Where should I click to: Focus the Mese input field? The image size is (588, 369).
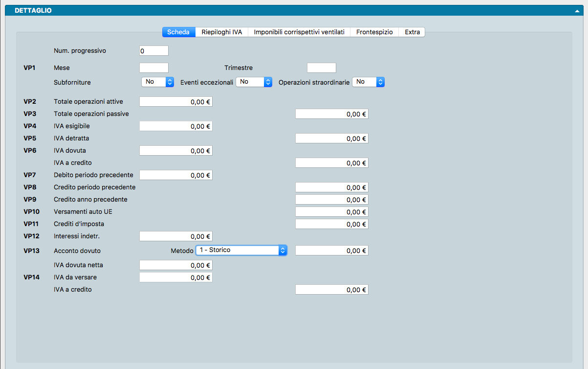pos(154,68)
